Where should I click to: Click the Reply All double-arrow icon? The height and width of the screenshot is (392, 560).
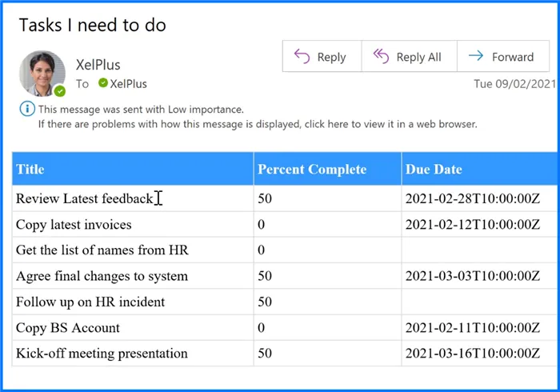click(382, 56)
